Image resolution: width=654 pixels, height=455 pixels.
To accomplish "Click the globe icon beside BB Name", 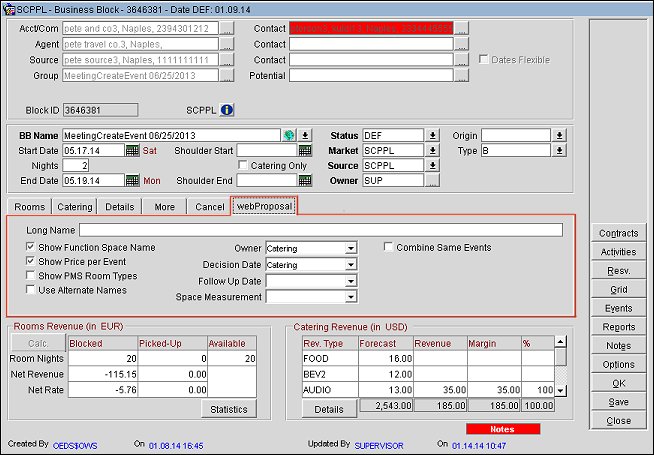I will (x=289, y=135).
